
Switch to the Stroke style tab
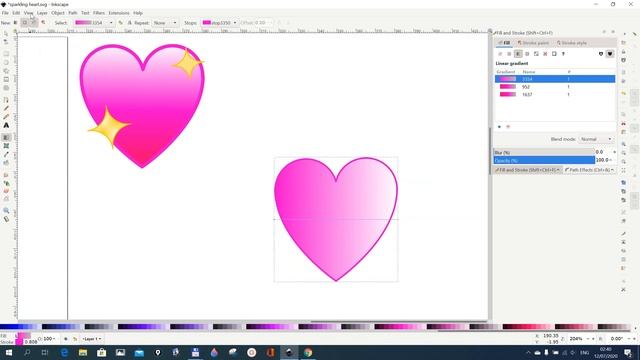coord(571,43)
